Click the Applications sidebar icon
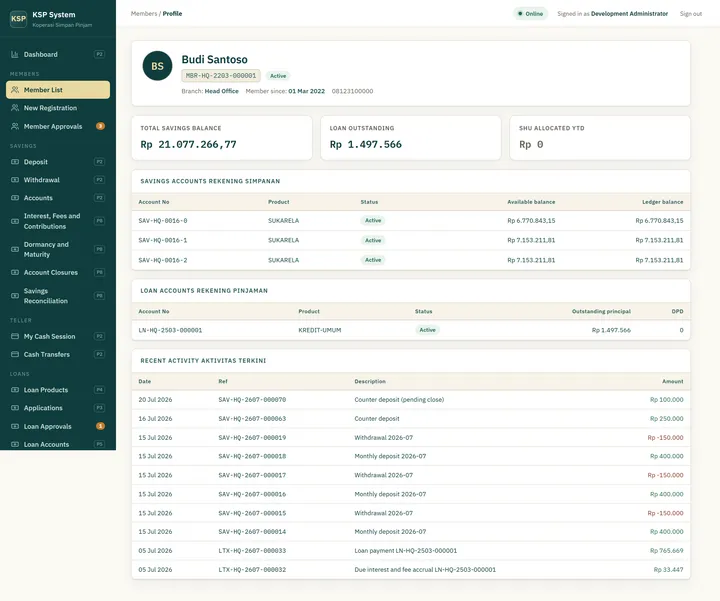The width and height of the screenshot is (720, 601). (15, 408)
